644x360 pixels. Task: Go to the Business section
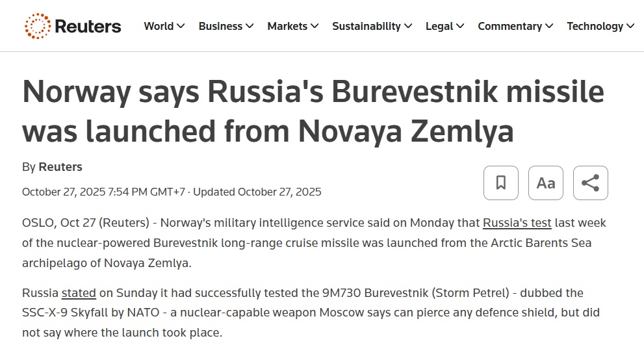[x=220, y=26]
